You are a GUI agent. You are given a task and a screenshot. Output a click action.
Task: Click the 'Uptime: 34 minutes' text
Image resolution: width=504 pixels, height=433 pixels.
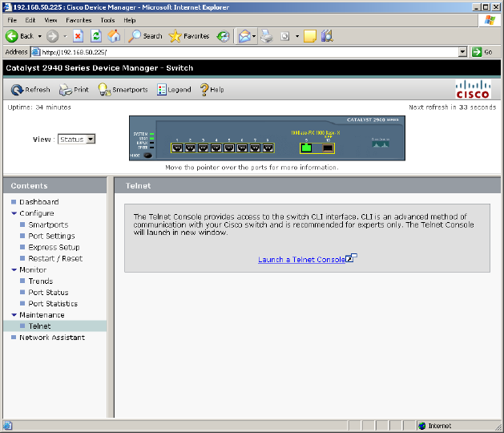(39, 107)
